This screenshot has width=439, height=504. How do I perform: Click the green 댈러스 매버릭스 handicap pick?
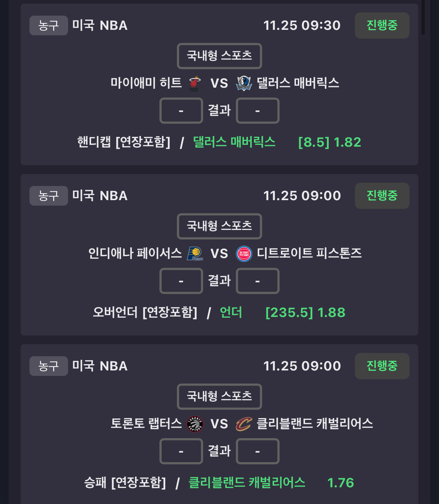[x=234, y=142]
